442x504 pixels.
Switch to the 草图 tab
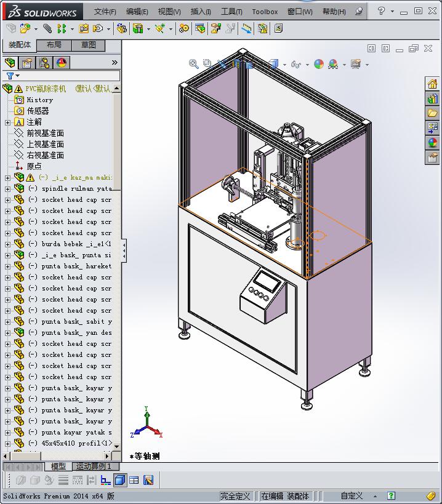89,45
